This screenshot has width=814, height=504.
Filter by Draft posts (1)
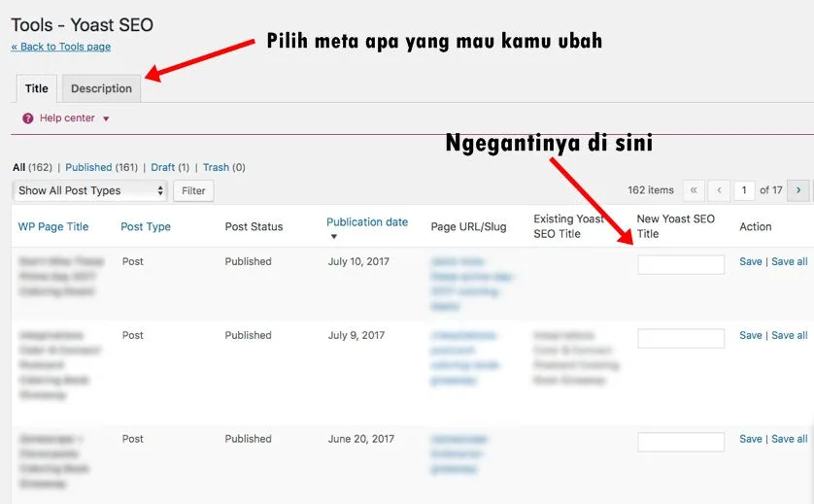tap(170, 167)
